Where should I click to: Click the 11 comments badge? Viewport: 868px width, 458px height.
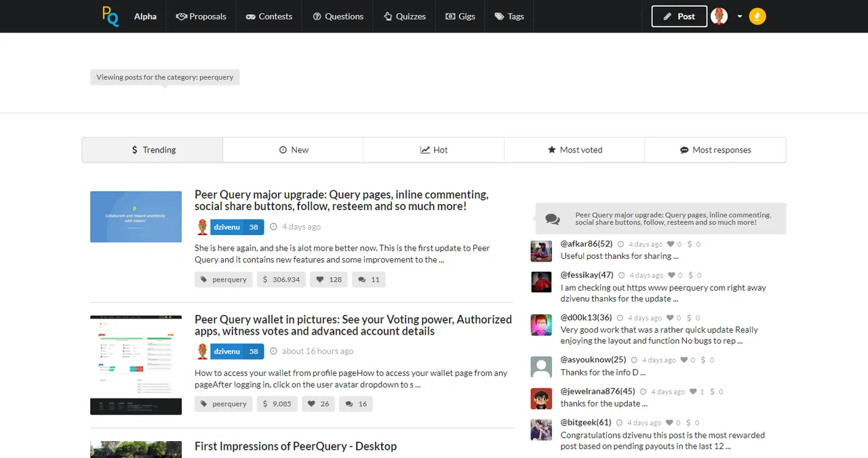[x=368, y=279]
